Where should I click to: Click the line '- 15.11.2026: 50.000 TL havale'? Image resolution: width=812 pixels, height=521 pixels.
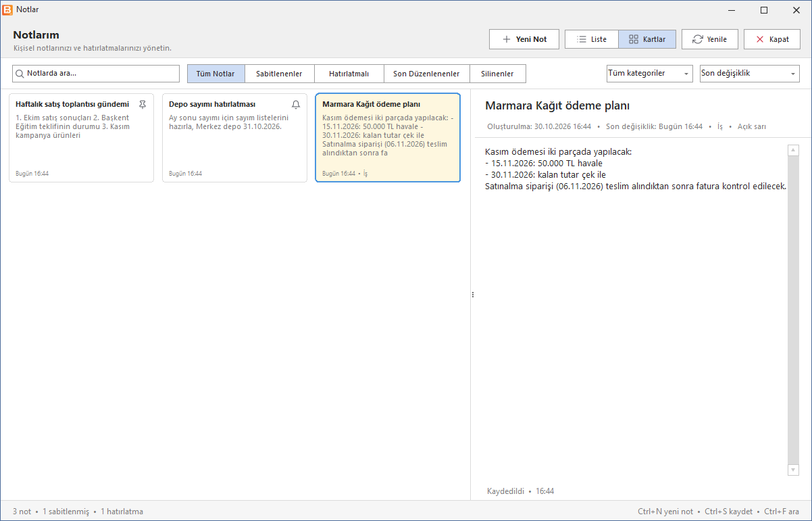click(544, 163)
